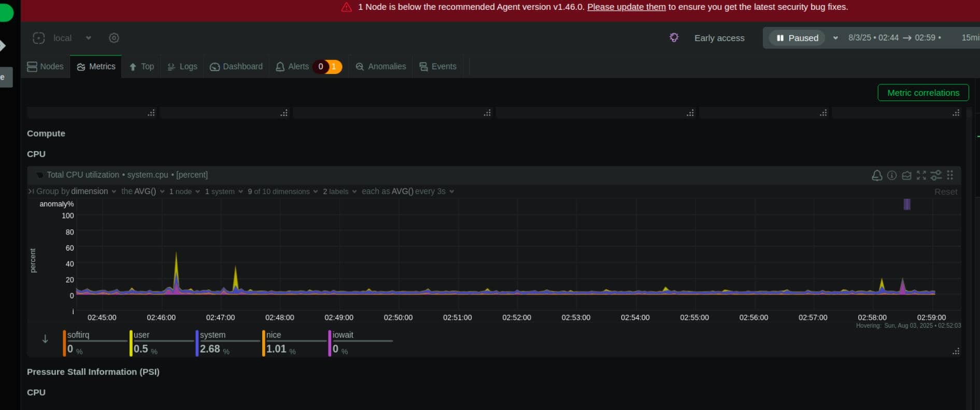The height and width of the screenshot is (410, 980).
Task: Expand the sidebar with arrow icon
Action: coord(3,46)
